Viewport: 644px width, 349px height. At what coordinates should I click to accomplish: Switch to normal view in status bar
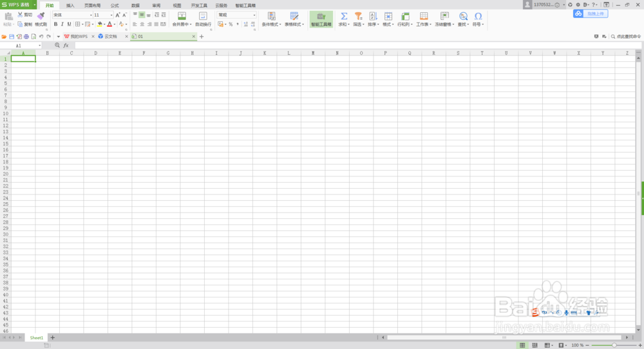click(x=522, y=345)
